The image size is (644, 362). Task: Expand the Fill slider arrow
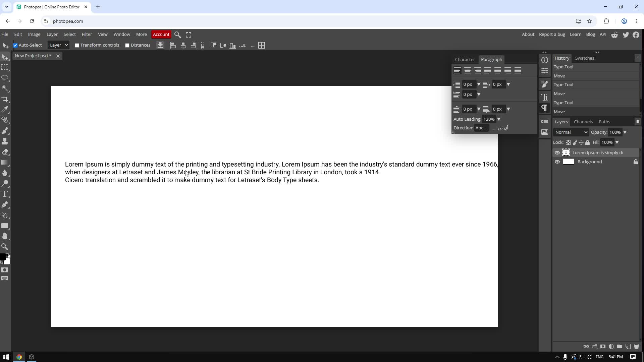click(x=617, y=142)
